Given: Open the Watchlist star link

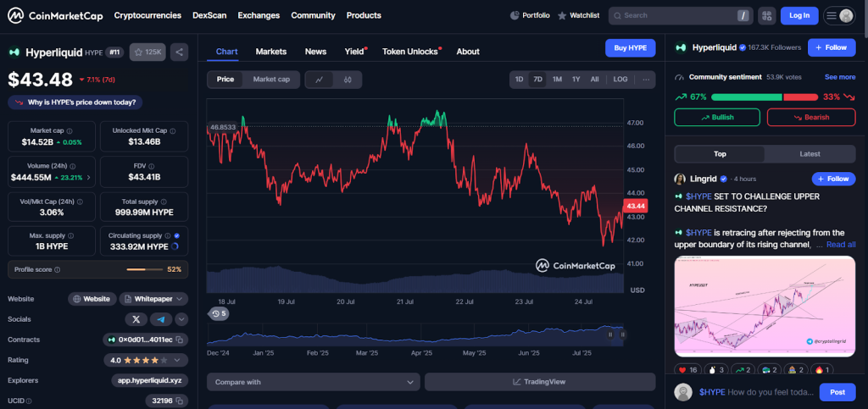Looking at the screenshot, I should (578, 15).
